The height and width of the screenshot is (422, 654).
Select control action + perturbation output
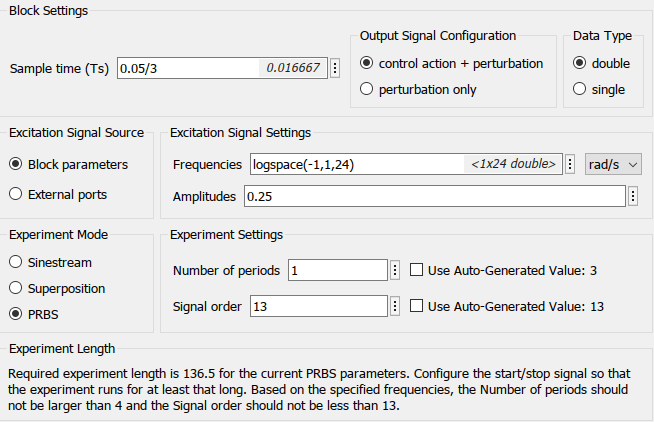(366, 63)
